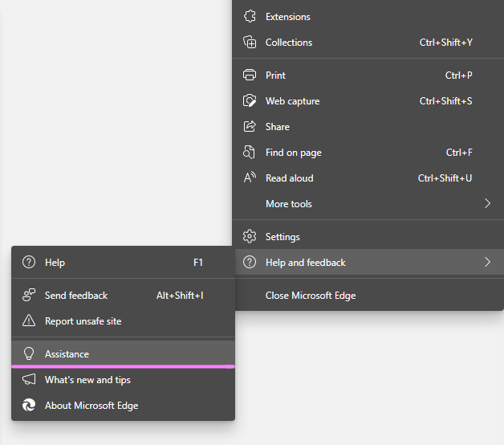Click the Microsoft Edge logo icon
504x445 pixels.
click(29, 405)
